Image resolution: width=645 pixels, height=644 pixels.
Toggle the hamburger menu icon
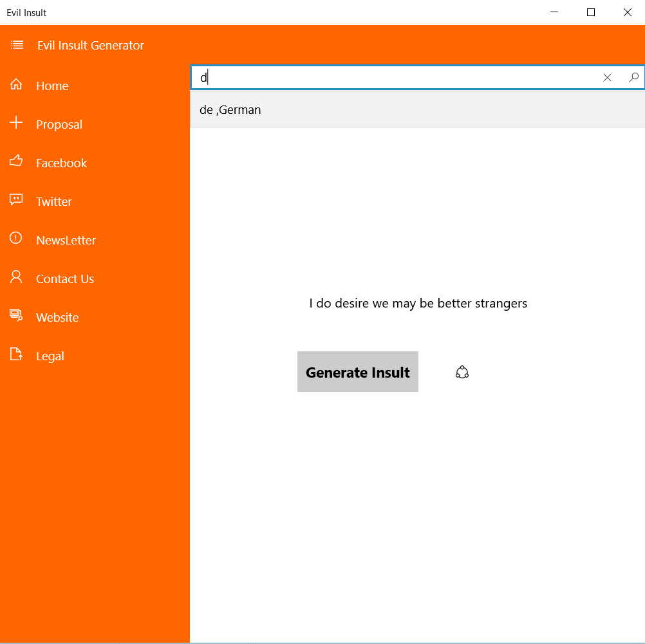pyautogui.click(x=17, y=45)
